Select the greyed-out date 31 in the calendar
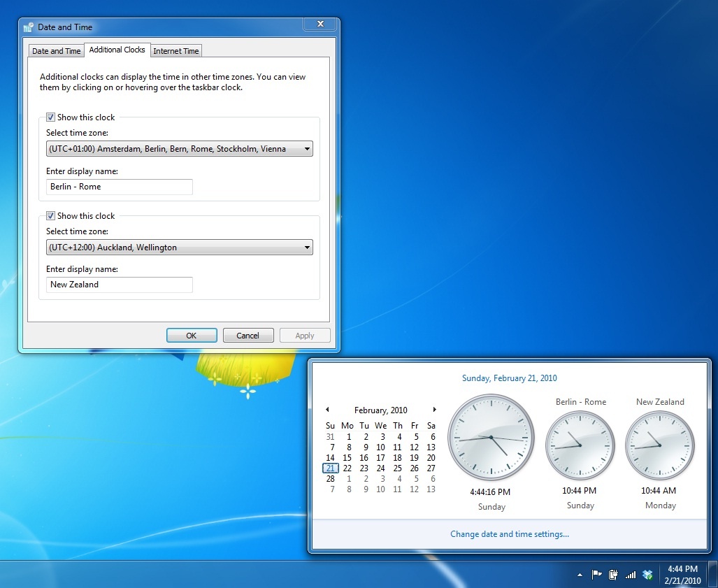 (331, 436)
